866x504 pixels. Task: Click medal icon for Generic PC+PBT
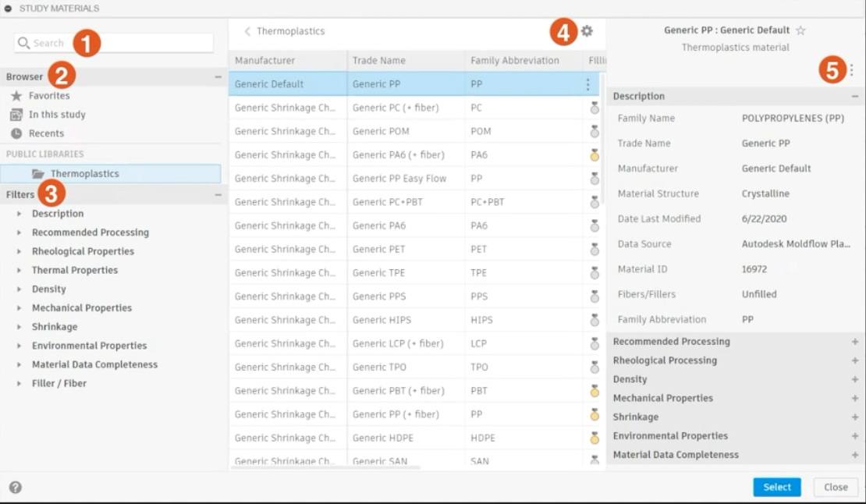click(594, 202)
